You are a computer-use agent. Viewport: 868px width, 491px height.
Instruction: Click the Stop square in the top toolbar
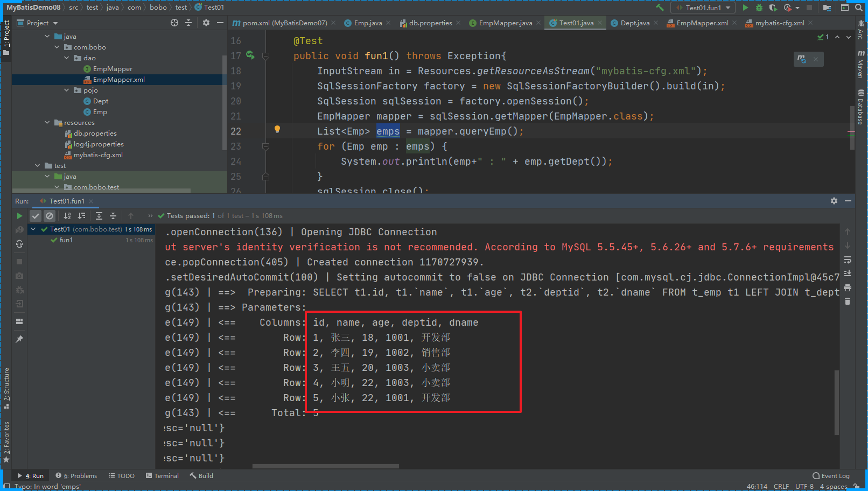pos(809,8)
